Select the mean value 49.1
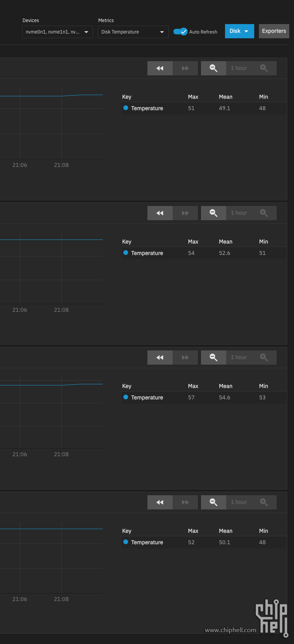This screenshot has width=294, height=644. 225,108
